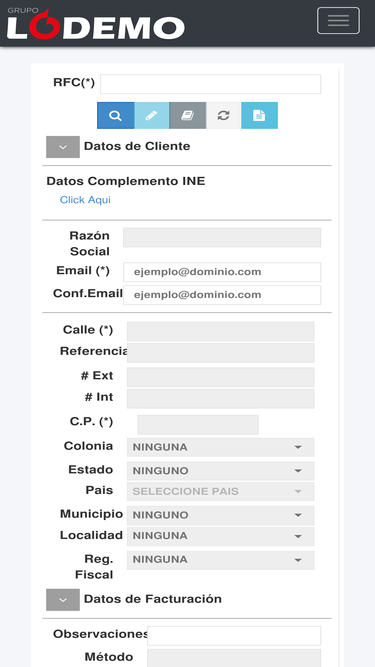This screenshot has width=375, height=667.
Task: Click into the Email field
Action: pyautogui.click(x=222, y=272)
